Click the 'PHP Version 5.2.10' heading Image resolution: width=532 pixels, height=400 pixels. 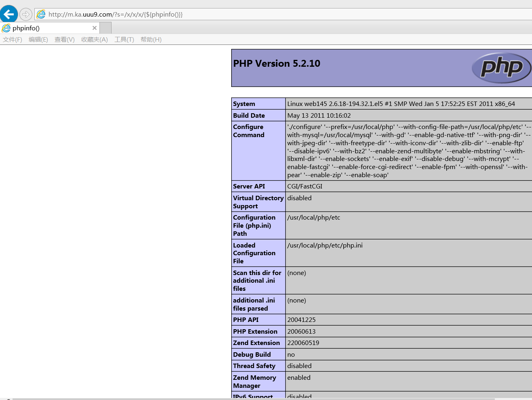[x=277, y=63]
